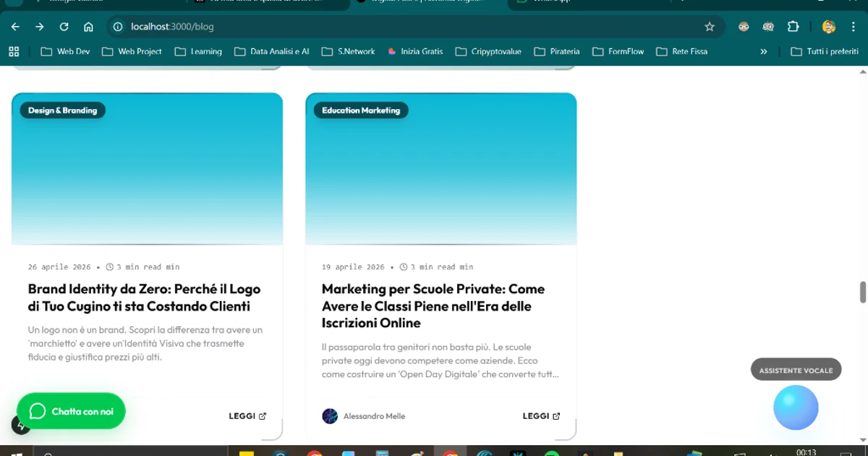This screenshot has height=456, width=868.
Task: Click the browser back arrow
Action: (15, 27)
